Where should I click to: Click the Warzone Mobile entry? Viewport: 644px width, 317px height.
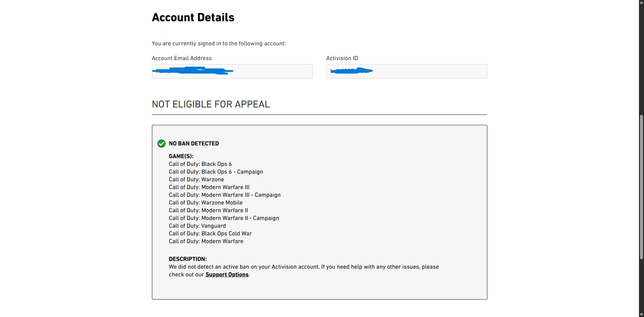(206, 203)
